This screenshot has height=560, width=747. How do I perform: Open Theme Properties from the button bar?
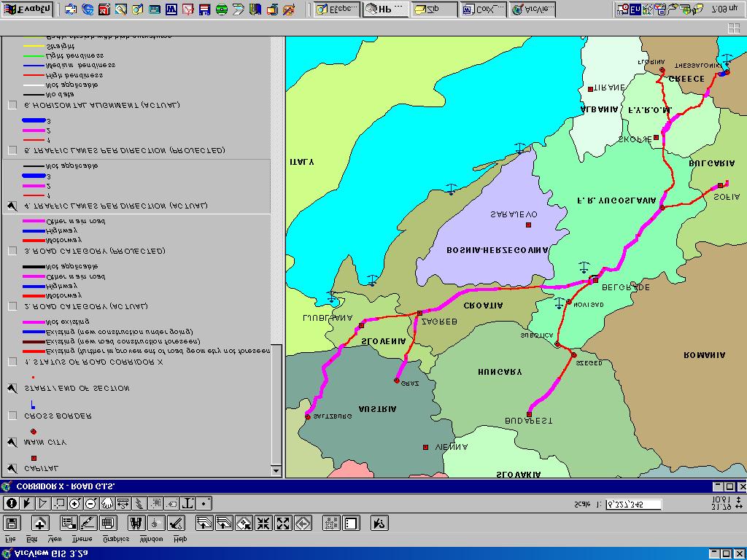pos(69,524)
